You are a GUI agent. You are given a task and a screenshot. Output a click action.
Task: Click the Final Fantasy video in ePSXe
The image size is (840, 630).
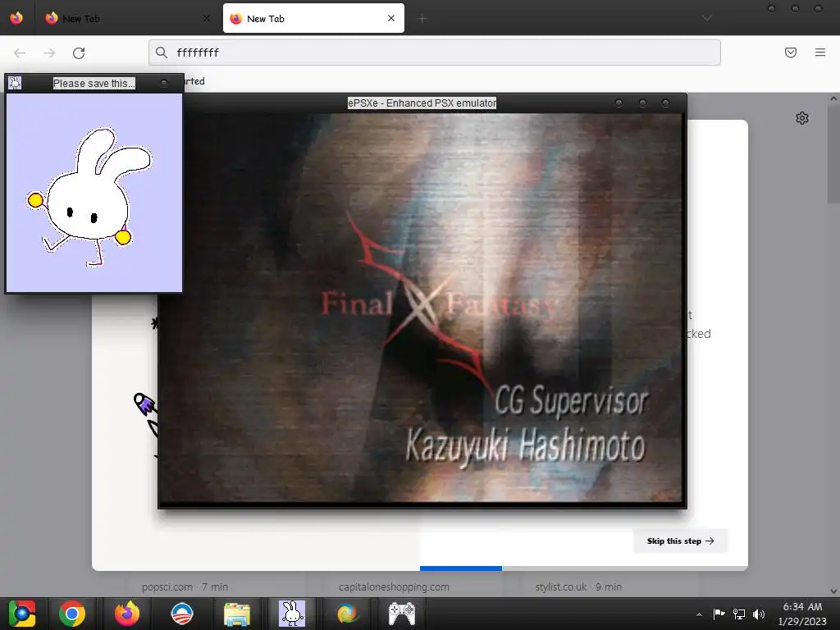tap(422, 308)
